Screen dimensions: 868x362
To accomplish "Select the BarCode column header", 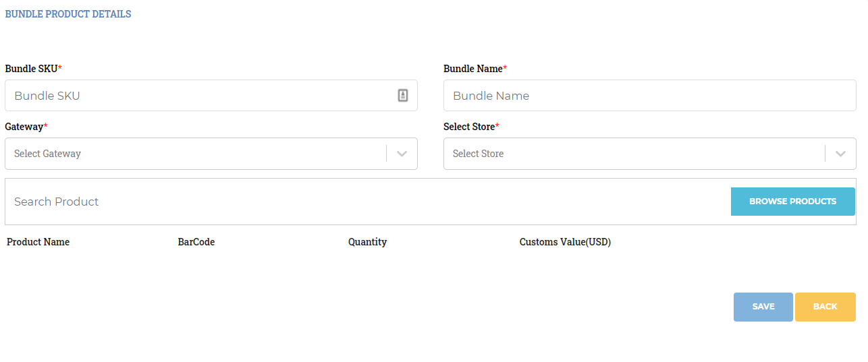I will coord(196,242).
